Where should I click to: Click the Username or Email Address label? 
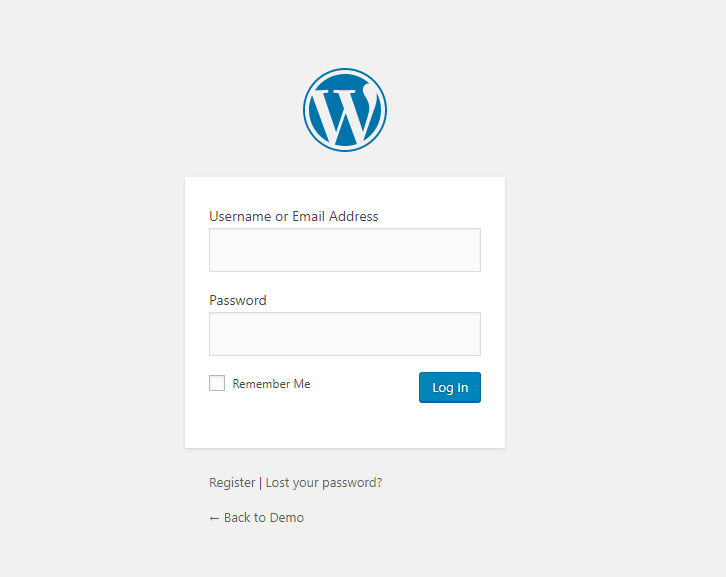(x=293, y=216)
